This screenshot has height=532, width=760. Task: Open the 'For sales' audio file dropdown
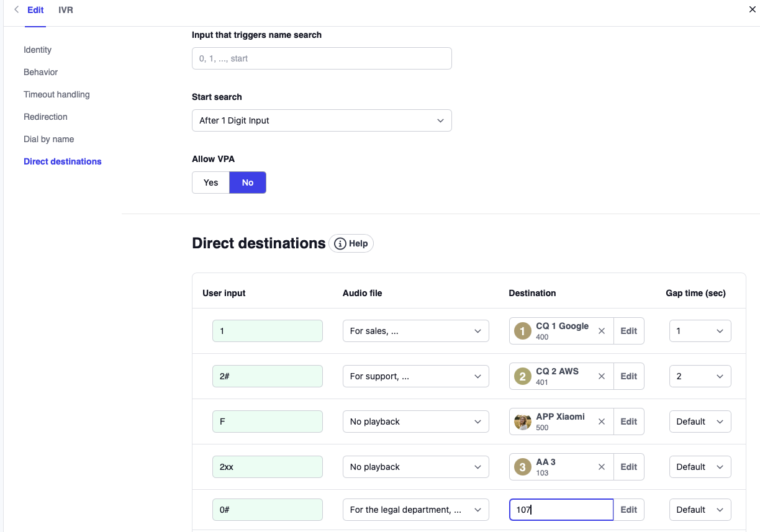tap(415, 331)
